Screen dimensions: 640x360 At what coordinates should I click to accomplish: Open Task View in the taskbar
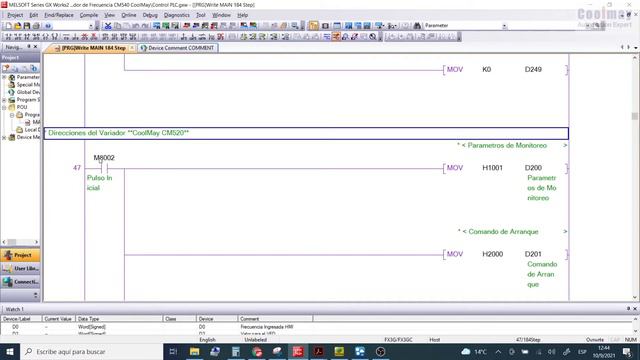[x=173, y=351]
